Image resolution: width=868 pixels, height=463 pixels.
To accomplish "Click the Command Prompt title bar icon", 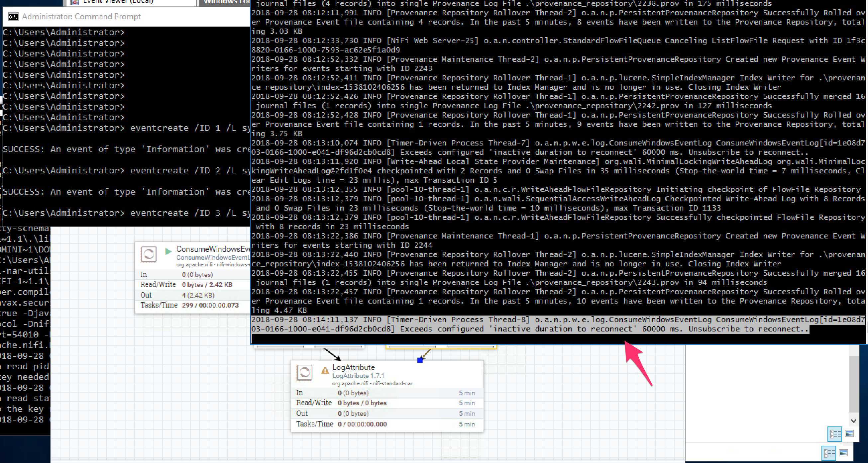I will tap(13, 17).
